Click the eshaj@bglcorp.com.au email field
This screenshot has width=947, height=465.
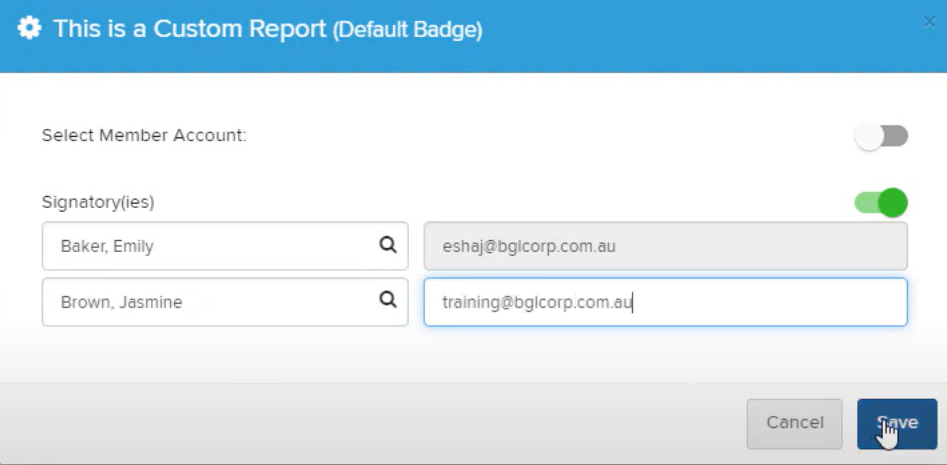(666, 246)
